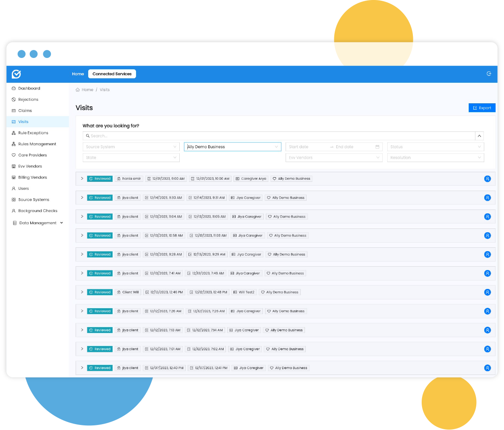The image size is (504, 430).
Task: Click the calendar icon in date range field
Action: 377,147
